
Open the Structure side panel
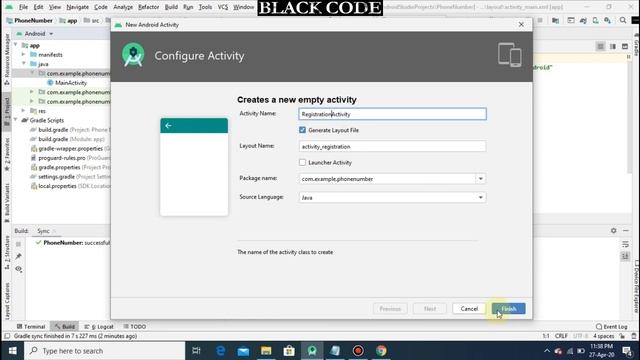pos(7,252)
